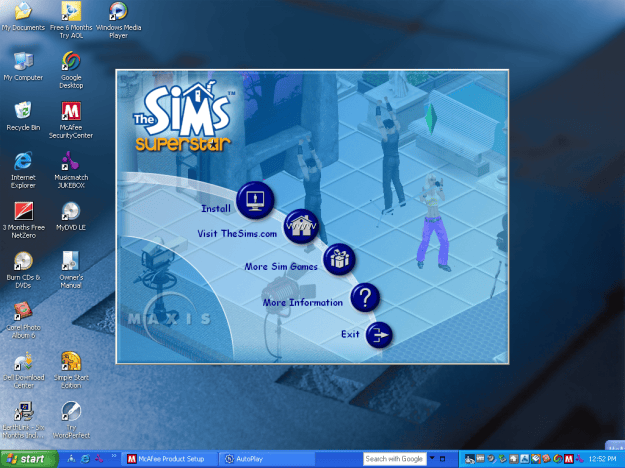Open the Google deskbar dropdown arrow
This screenshot has height=468, width=625.
pos(432,458)
